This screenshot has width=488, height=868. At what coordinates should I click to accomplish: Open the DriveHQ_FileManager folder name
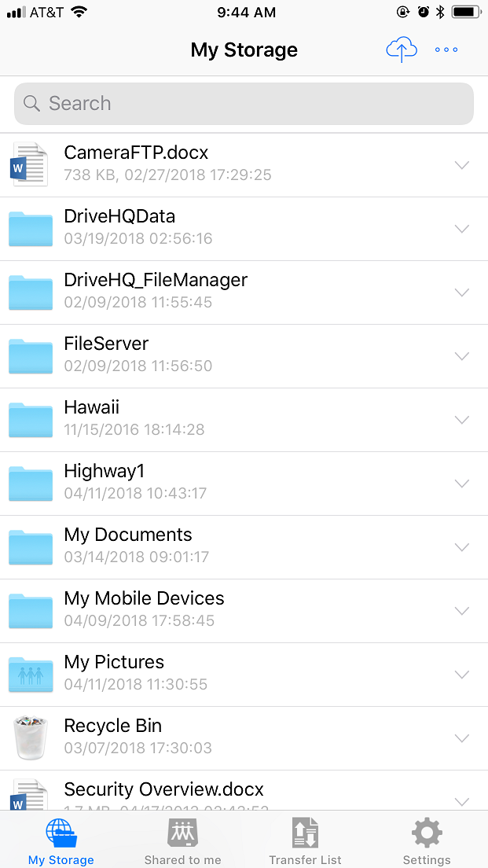pos(156,280)
